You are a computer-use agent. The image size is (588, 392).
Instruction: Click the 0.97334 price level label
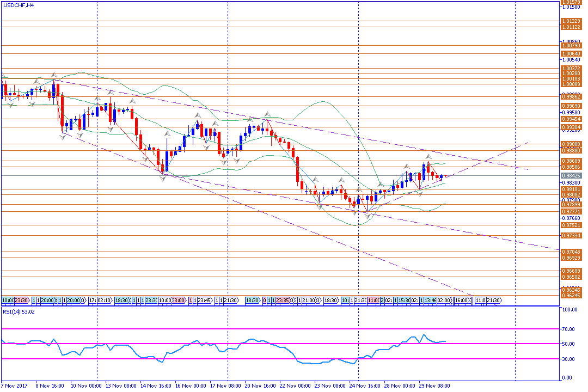(571, 236)
